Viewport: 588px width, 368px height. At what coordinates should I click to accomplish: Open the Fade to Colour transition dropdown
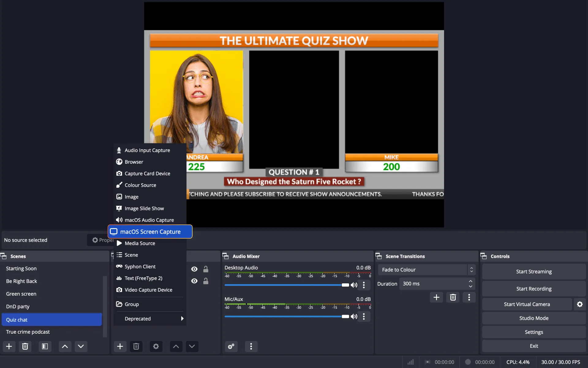click(x=427, y=270)
